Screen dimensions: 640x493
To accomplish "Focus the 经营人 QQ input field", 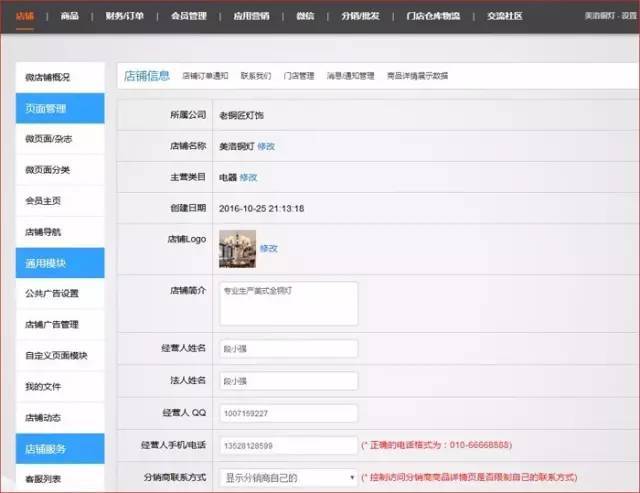I will pyautogui.click(x=289, y=413).
